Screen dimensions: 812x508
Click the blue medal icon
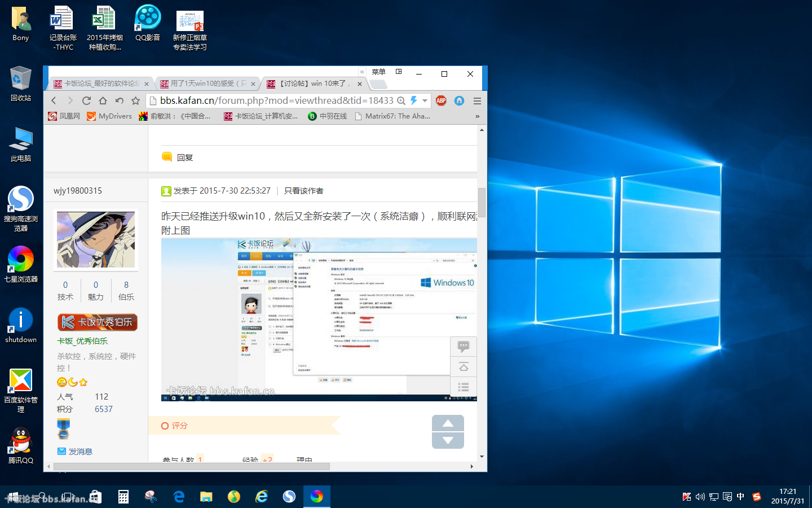63,430
